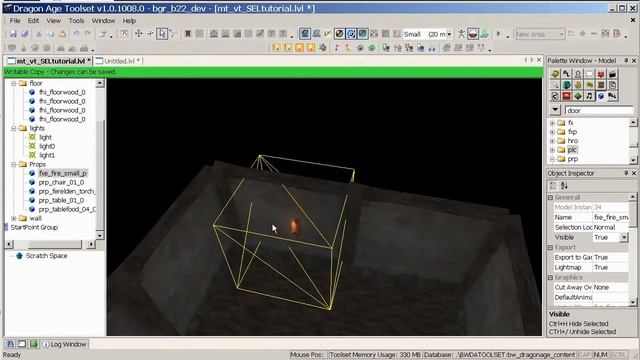Toggle the blue circular display mode button
This screenshot has height=360, width=640.
click(351, 34)
